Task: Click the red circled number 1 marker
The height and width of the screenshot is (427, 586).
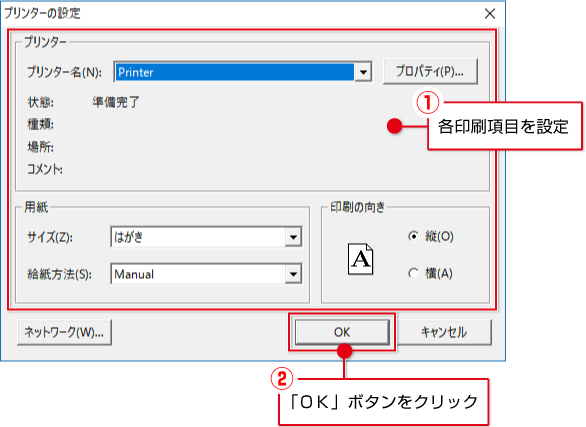Action: tap(428, 103)
